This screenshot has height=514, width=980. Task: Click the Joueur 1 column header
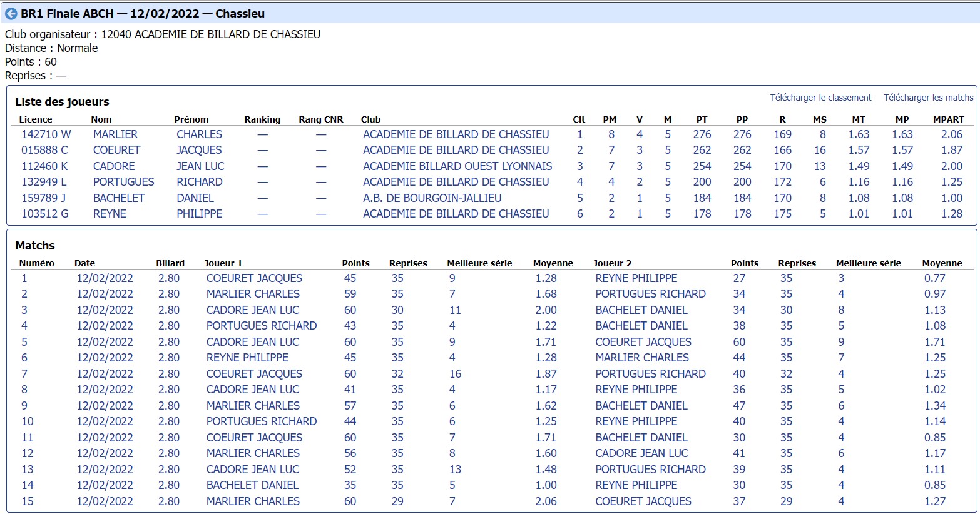223,263
